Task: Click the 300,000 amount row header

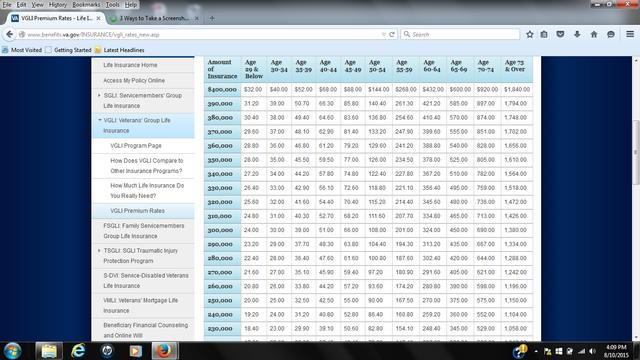Action: [x=222, y=230]
